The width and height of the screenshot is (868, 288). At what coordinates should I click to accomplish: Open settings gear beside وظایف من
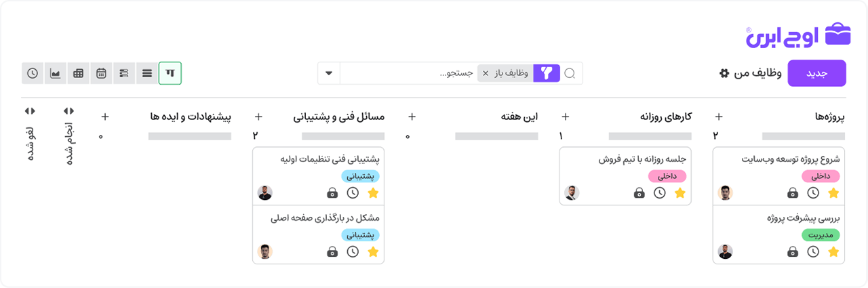pyautogui.click(x=724, y=73)
